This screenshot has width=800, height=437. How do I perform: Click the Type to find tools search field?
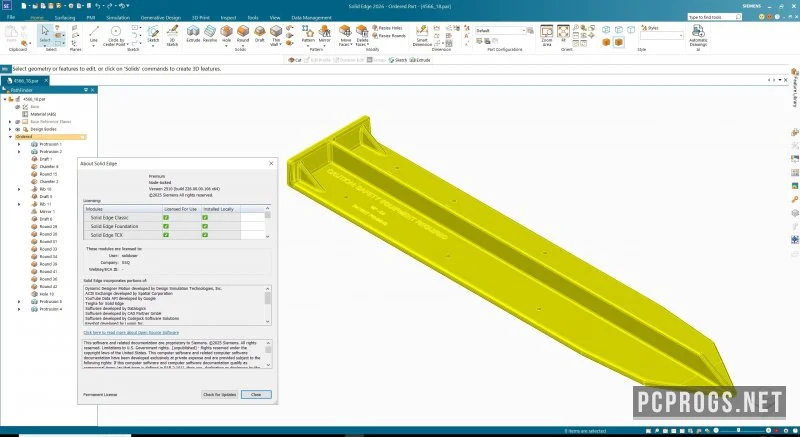(714, 17)
